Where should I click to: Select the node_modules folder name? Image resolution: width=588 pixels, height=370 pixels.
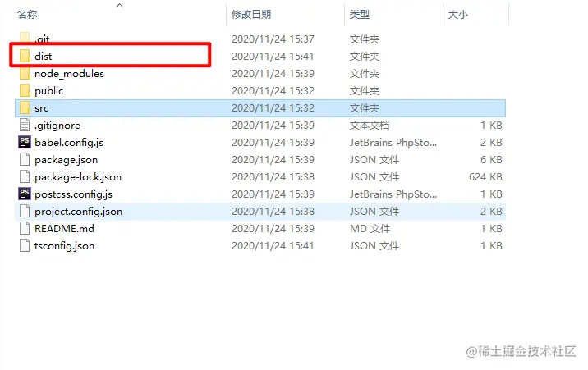click(x=69, y=73)
